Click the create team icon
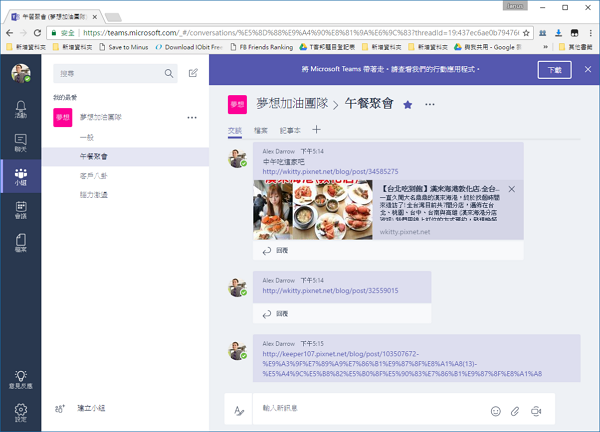Image resolution: width=600 pixels, height=432 pixels. point(60,409)
